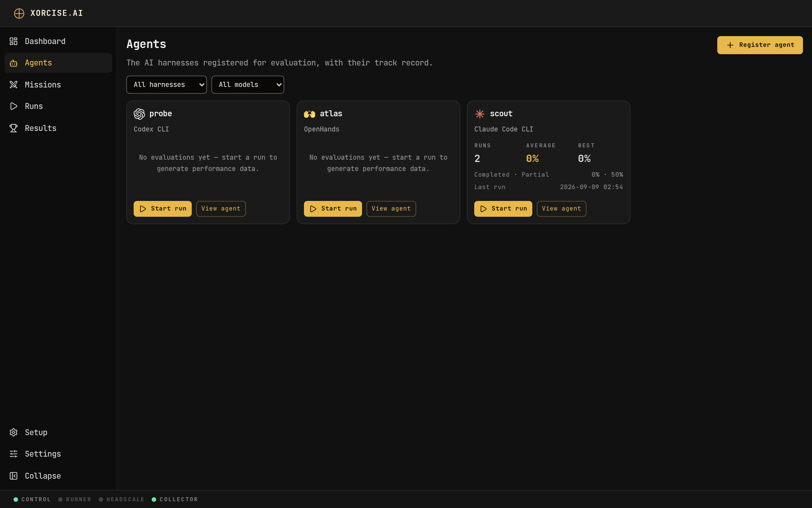Click the Dashboard grid icon

click(x=14, y=41)
